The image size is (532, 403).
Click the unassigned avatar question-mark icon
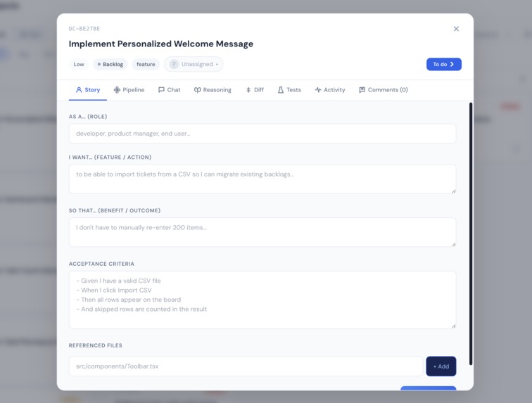[x=174, y=64]
